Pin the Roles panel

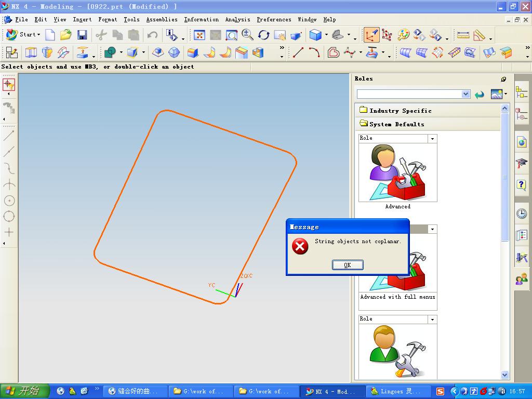(x=503, y=79)
